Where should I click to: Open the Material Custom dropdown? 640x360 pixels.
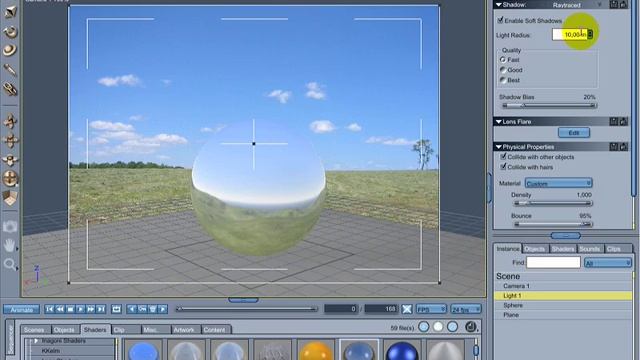pos(558,183)
